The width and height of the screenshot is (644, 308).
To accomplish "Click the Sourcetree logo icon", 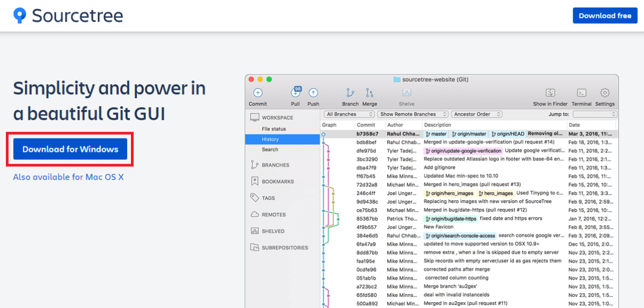I will tap(19, 16).
